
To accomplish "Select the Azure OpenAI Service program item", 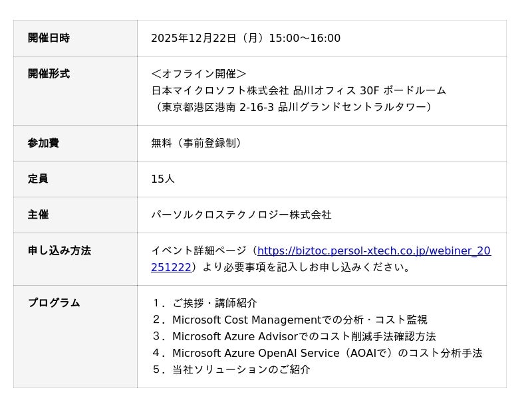I will pos(327,353).
